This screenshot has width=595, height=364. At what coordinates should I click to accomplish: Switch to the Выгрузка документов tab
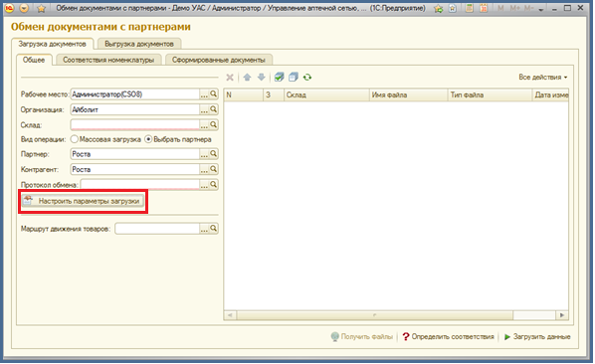click(139, 44)
